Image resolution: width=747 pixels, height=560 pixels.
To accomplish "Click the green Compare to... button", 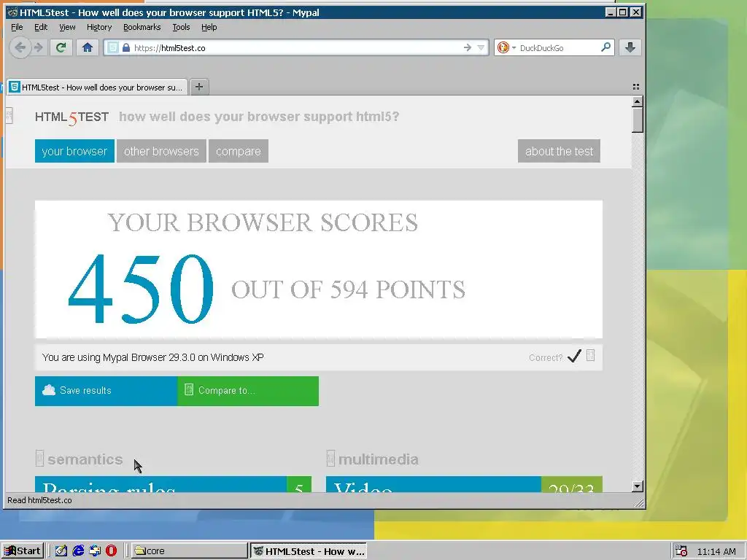I will 248,391.
